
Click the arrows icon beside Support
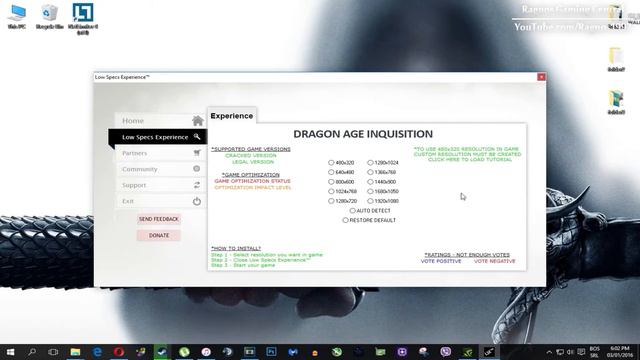click(197, 185)
